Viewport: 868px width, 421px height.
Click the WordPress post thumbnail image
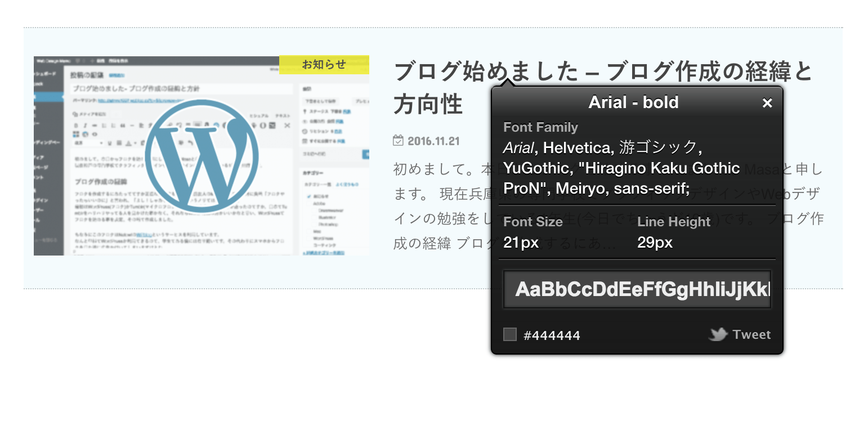point(201,155)
